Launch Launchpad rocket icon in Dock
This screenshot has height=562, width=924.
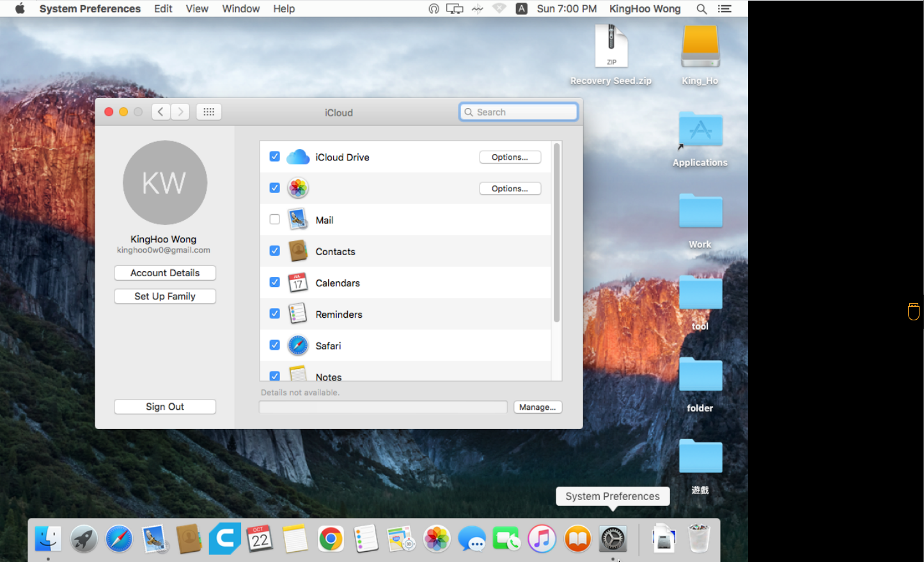(84, 539)
